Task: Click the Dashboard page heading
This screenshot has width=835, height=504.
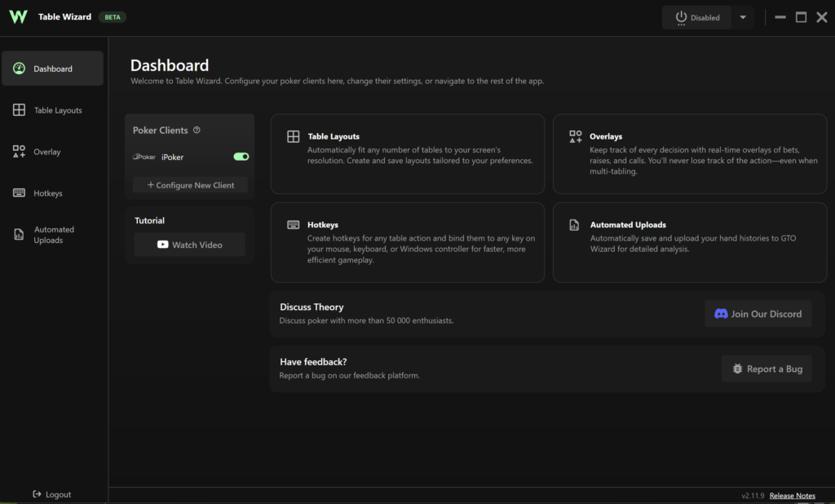Action: coord(170,65)
